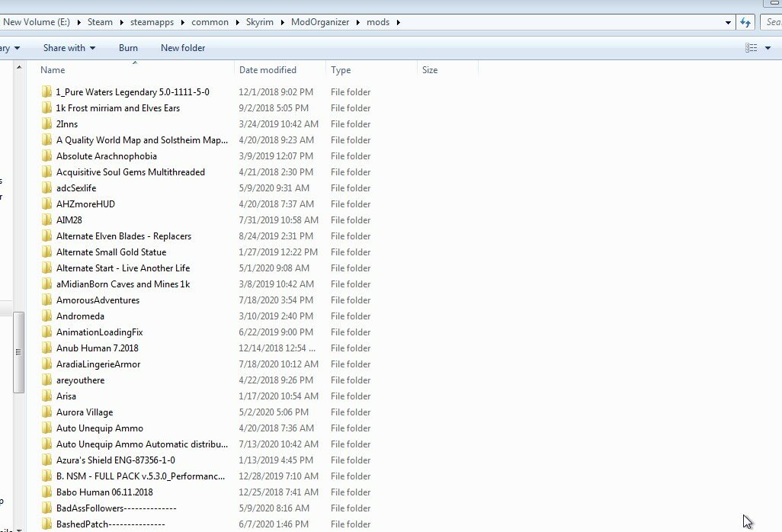782x532 pixels.
Task: Click date 7/31/2019 10:58 AM cell
Action: pyautogui.click(x=278, y=220)
